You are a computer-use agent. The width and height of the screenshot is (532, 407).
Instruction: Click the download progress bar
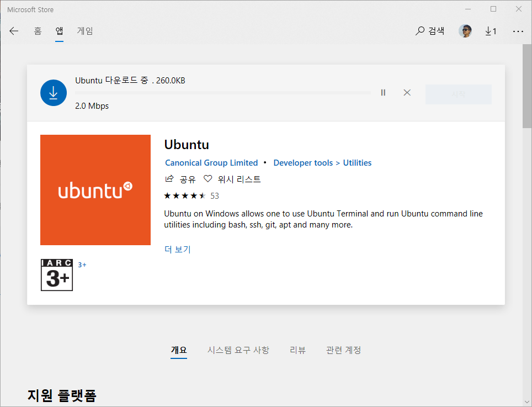tap(223, 93)
